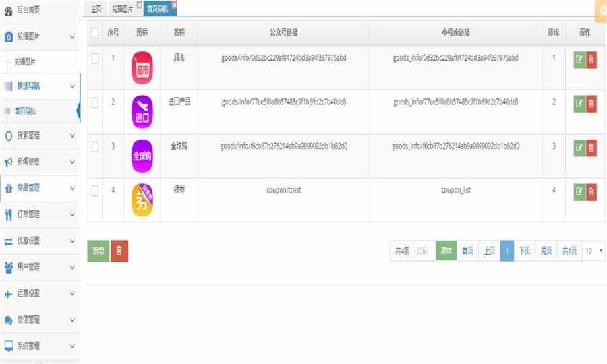Screen dimensions: 607x364
Task: Edit the 进口产品 row
Action: coord(579,104)
